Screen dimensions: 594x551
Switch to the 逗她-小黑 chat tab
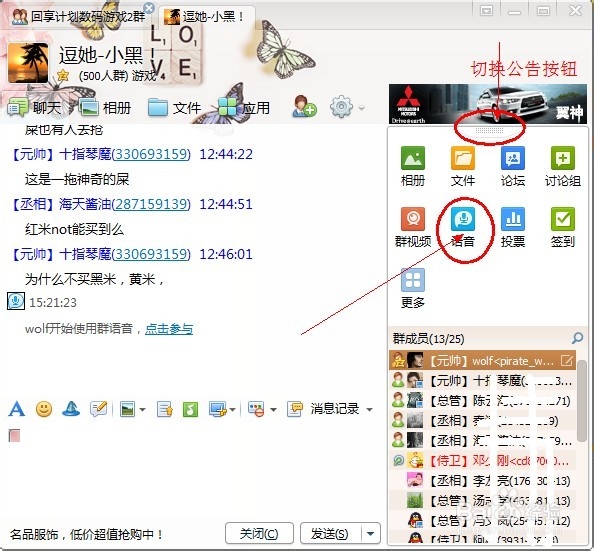coord(207,17)
